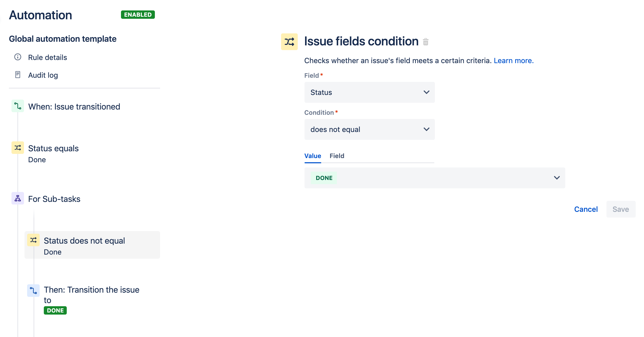
Task: Open the Field dropdown showing Status
Action: click(369, 92)
